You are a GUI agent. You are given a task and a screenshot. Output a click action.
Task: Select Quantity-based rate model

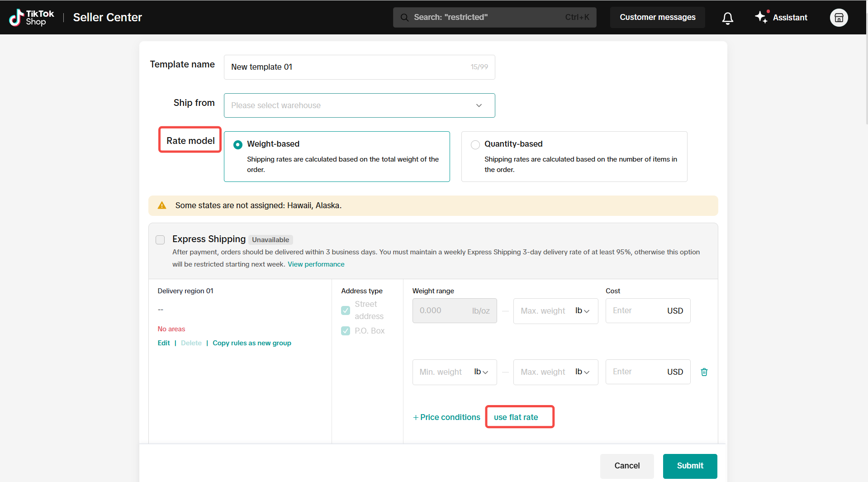click(475, 145)
